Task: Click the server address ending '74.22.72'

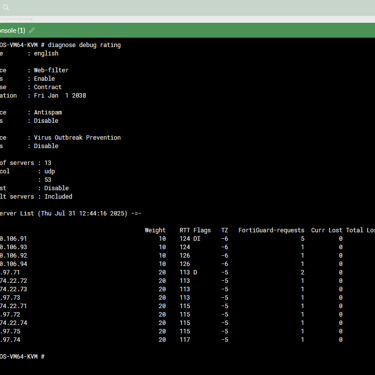Action: coord(13,281)
